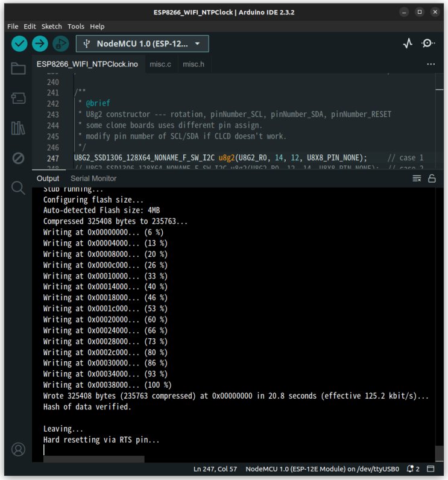448x480 pixels.
Task: Open the Serial Plotter icon
Action: [408, 43]
